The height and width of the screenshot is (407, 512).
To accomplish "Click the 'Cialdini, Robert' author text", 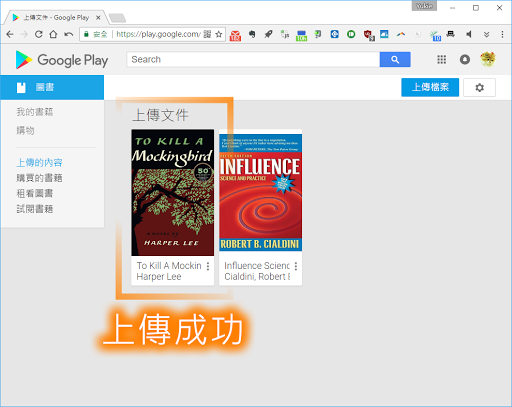I will click(x=257, y=277).
